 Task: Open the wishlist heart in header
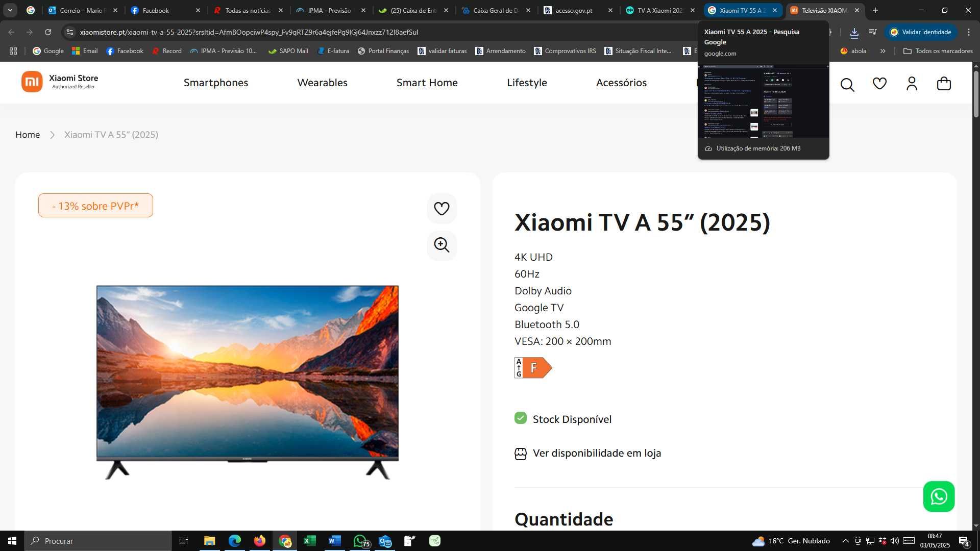pos(879,83)
